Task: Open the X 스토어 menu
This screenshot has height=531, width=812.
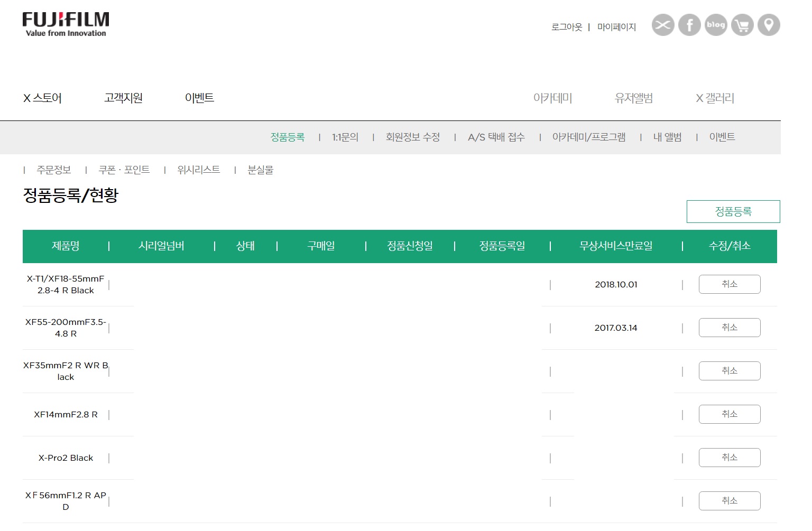Action: click(42, 98)
